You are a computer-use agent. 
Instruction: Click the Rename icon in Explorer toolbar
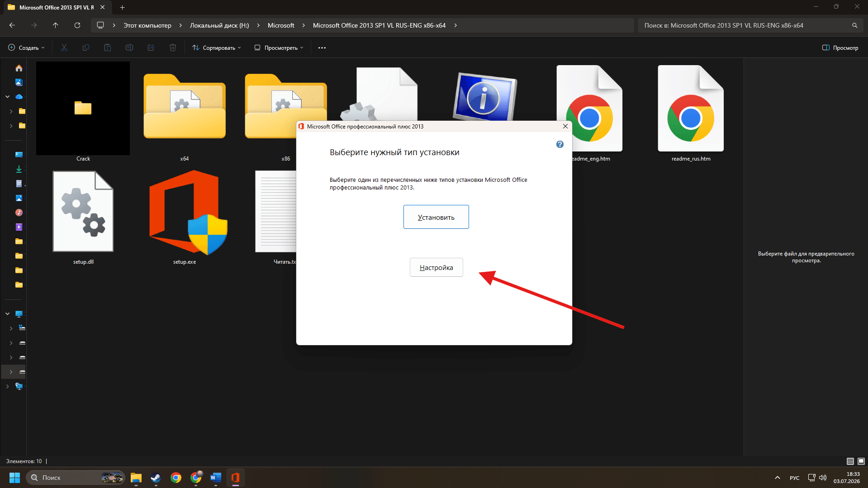(129, 47)
